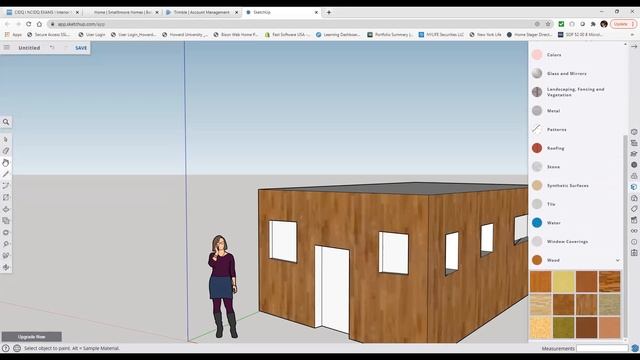Pick the first orange wood swatch
640x360 pixels.
point(540,281)
